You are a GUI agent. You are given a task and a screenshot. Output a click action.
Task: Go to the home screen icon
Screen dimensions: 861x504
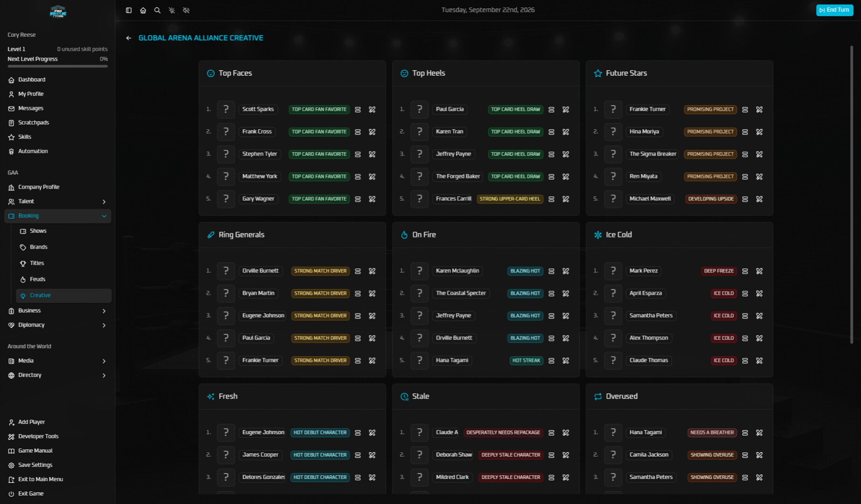143,10
